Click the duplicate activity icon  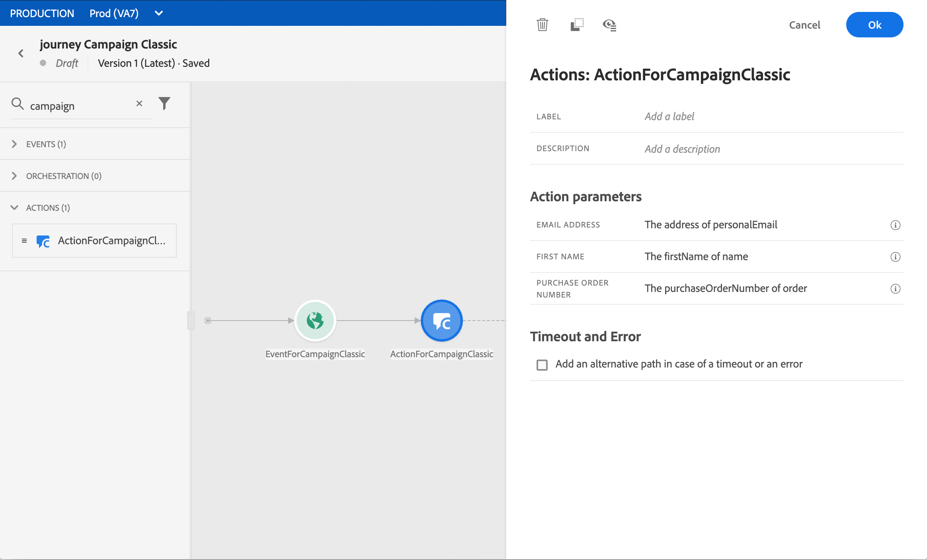[x=577, y=25]
